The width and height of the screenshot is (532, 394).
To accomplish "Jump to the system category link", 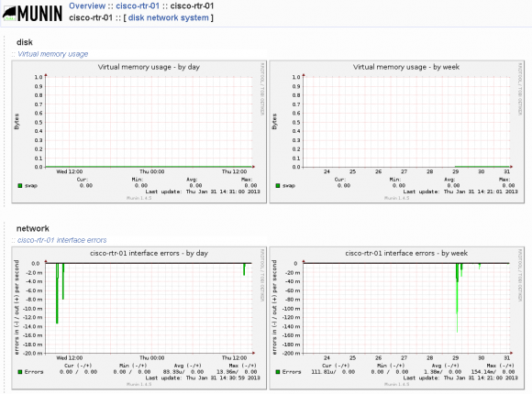I will click(x=194, y=17).
